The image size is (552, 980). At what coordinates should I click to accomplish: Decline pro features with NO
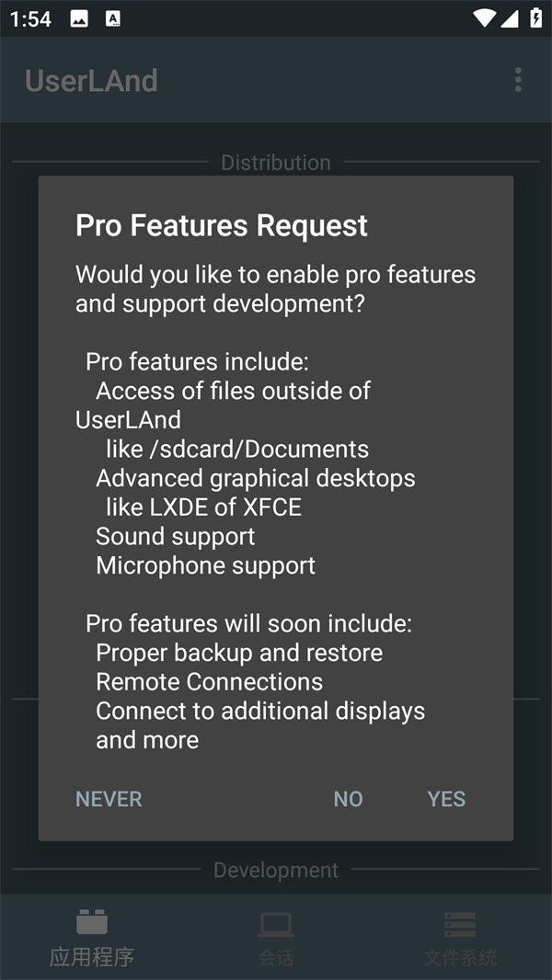click(348, 799)
